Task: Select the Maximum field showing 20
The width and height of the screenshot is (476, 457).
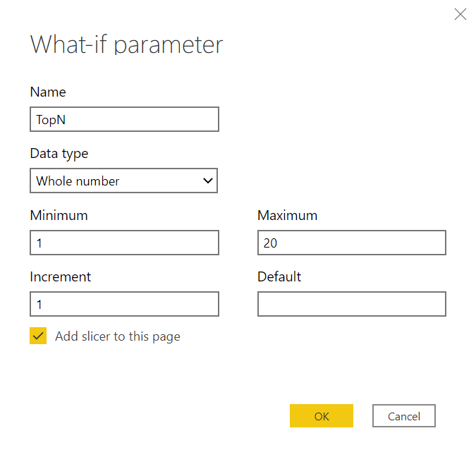Action: coord(352,243)
